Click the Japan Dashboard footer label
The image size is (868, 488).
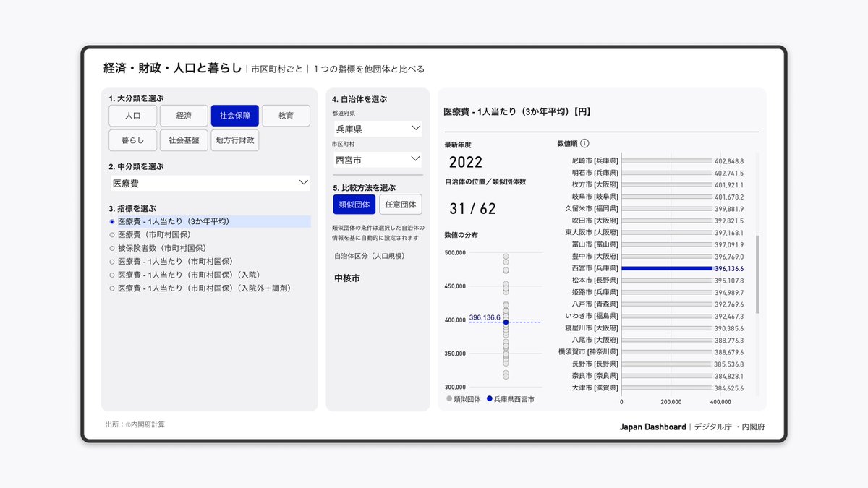tap(652, 427)
